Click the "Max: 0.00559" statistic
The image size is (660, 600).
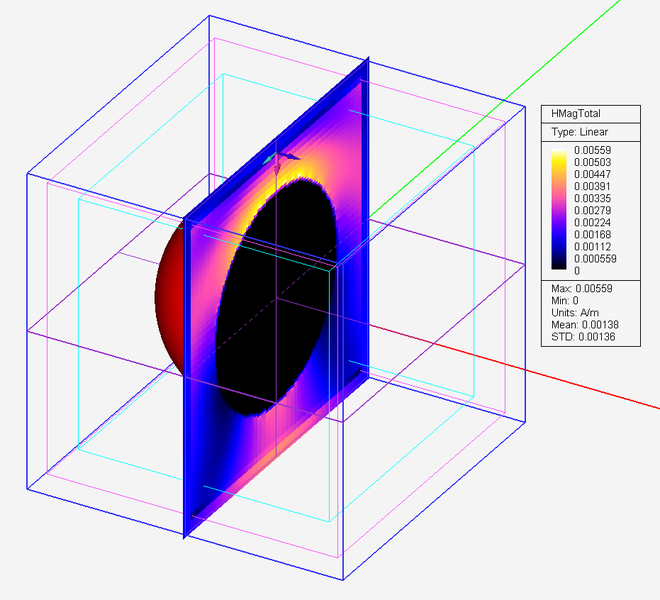(582, 289)
